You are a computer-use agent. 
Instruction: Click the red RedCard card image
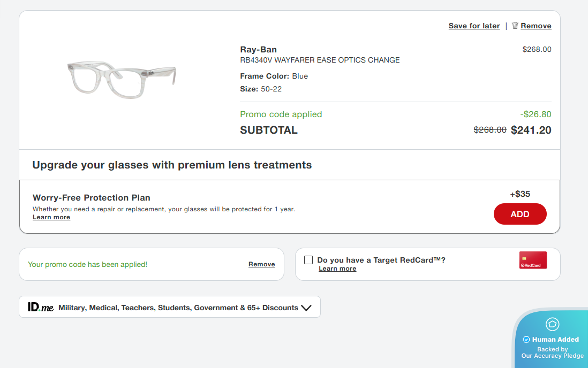click(x=533, y=260)
